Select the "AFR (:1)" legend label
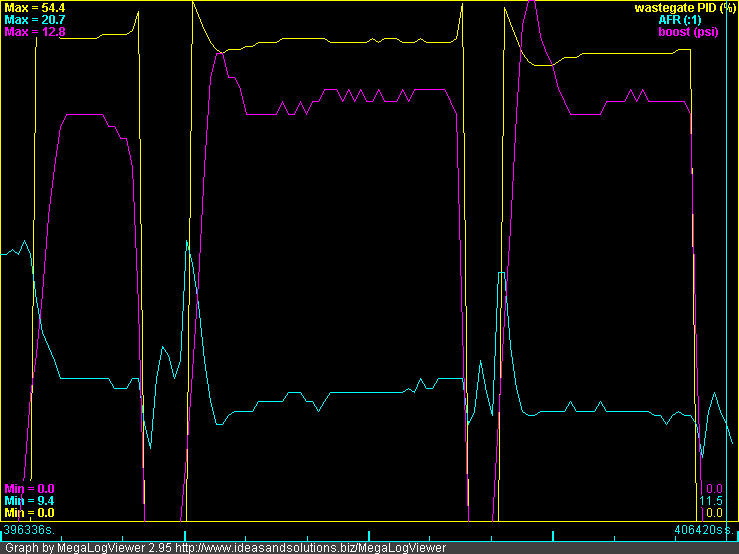Image resolution: width=739 pixels, height=554 pixels. pos(680,20)
